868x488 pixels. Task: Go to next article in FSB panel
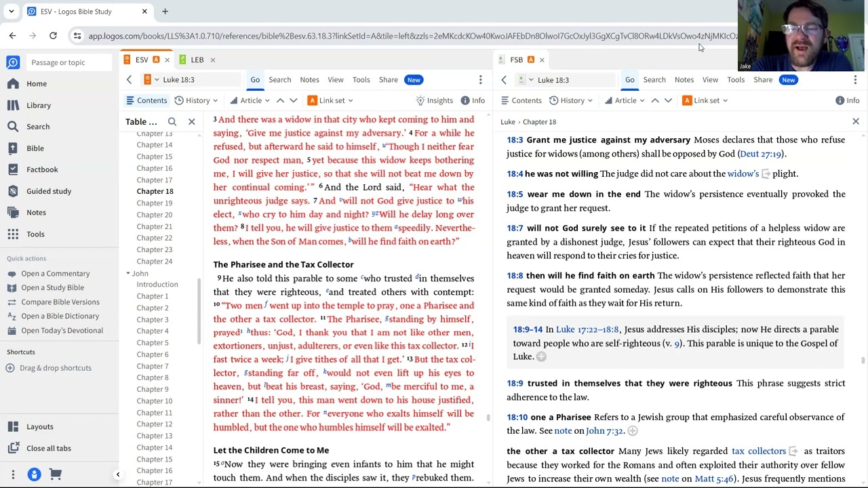(x=668, y=100)
